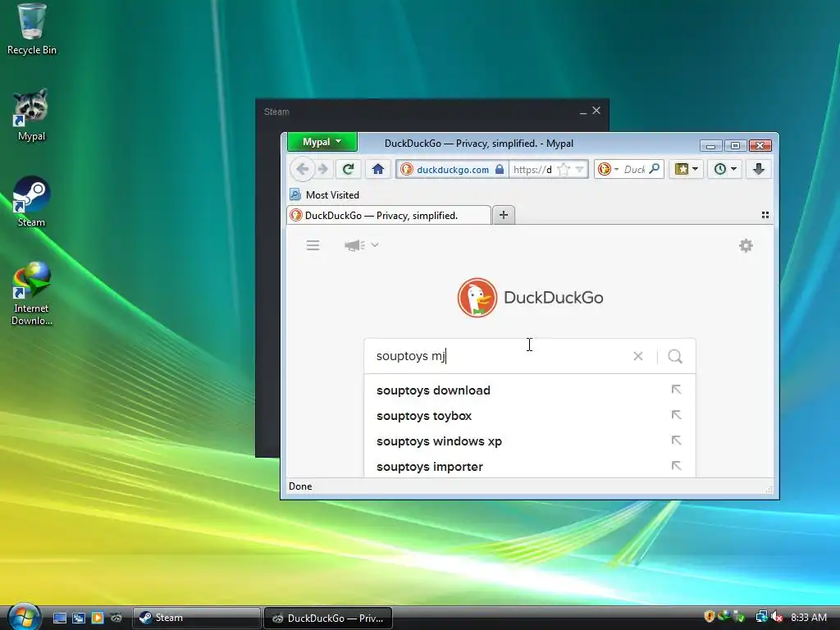Open DuckDuckGo settings gear
The height and width of the screenshot is (630, 840).
click(x=746, y=245)
